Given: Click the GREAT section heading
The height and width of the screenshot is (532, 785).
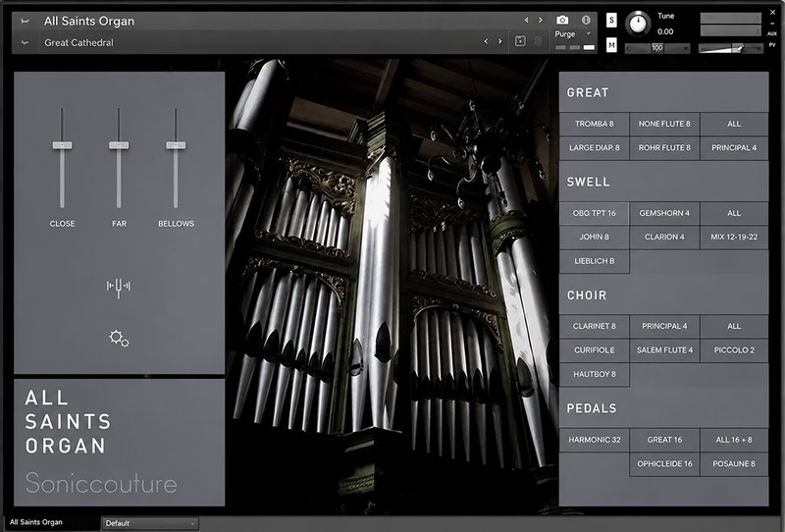Looking at the screenshot, I should pyautogui.click(x=588, y=92).
